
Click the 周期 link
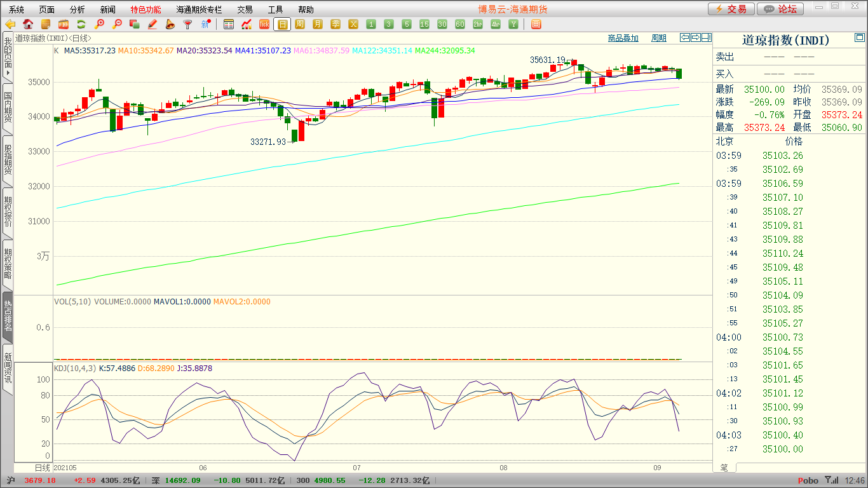click(x=659, y=38)
